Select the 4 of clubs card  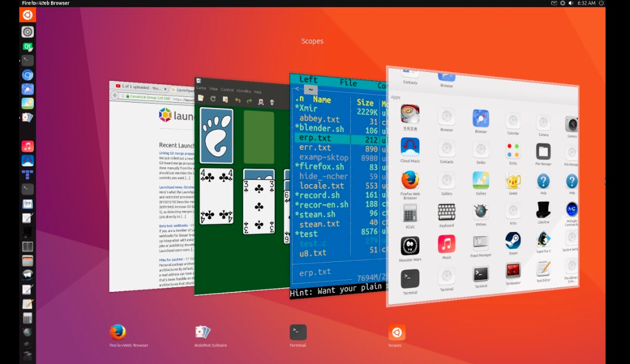(217, 196)
